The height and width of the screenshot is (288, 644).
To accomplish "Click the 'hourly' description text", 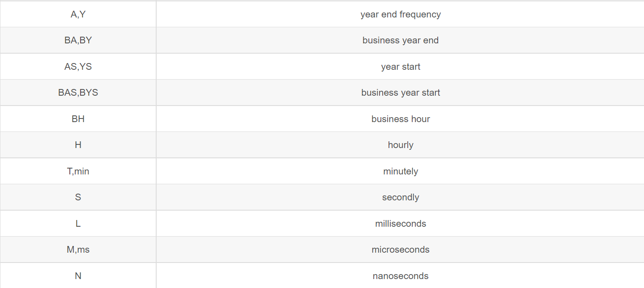I will pos(401,145).
